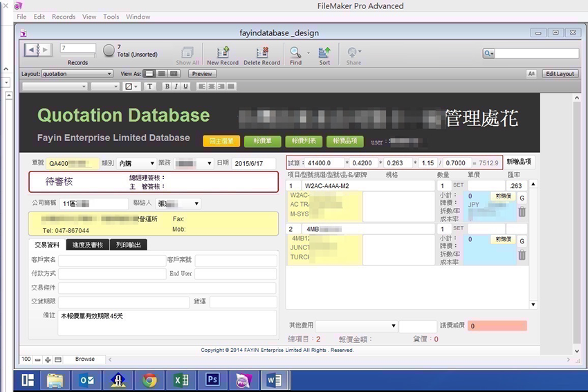This screenshot has width=588, height=392.
Task: Open the Layout quotation dropdown
Action: tap(77, 73)
